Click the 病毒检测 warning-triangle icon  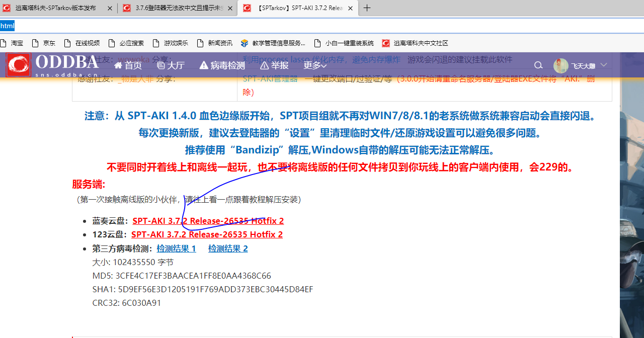pyautogui.click(x=203, y=65)
